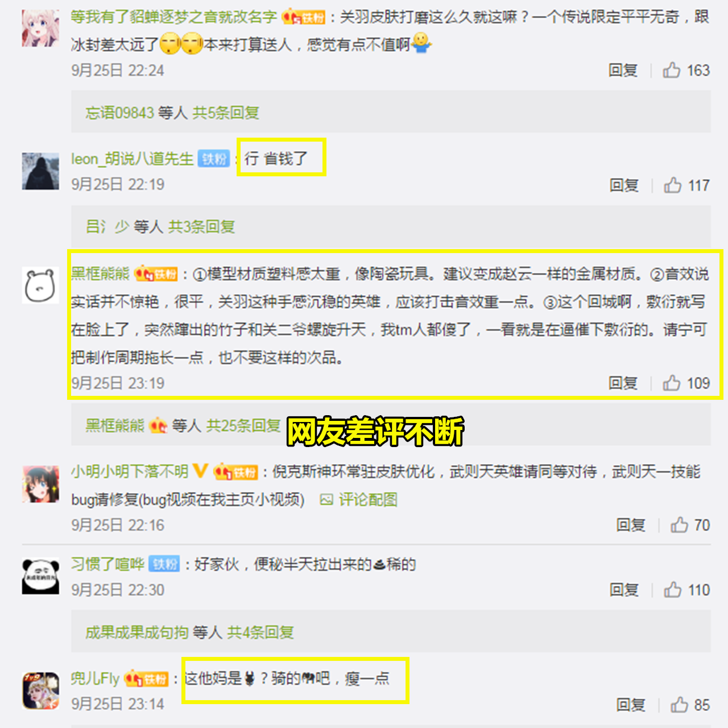Like 兜儿Fly's comment with 85 likes

[x=680, y=704]
